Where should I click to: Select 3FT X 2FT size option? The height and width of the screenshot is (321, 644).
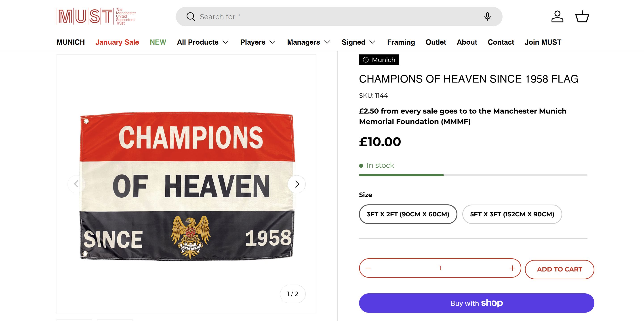click(x=408, y=214)
